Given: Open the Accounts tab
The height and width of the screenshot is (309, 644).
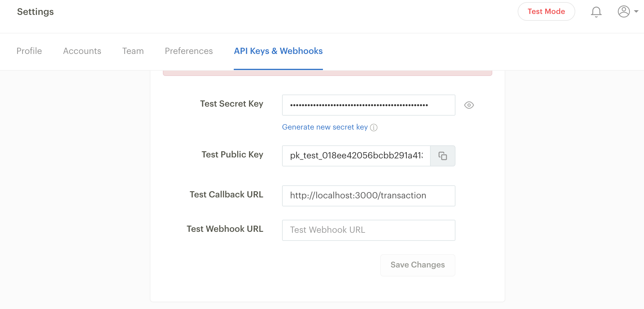Looking at the screenshot, I should click(82, 51).
